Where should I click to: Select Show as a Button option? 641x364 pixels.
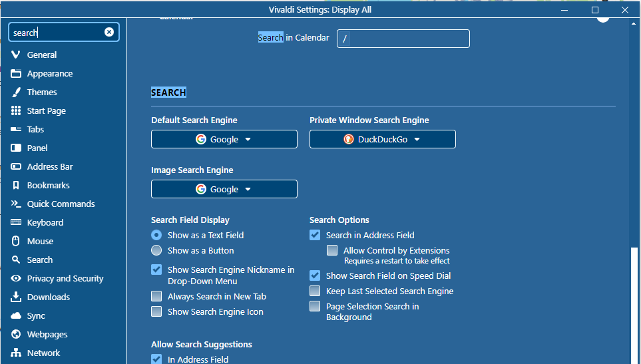point(156,250)
